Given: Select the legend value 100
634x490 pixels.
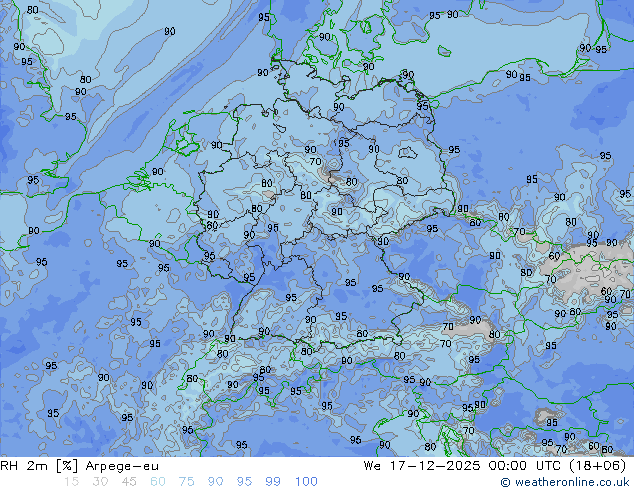Looking at the screenshot, I should coord(306,482).
